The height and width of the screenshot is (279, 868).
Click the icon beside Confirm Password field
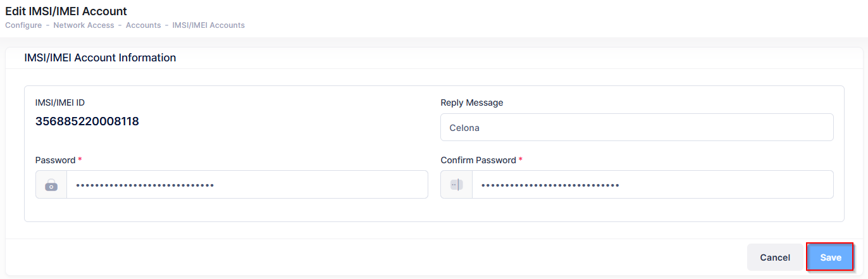(x=456, y=185)
